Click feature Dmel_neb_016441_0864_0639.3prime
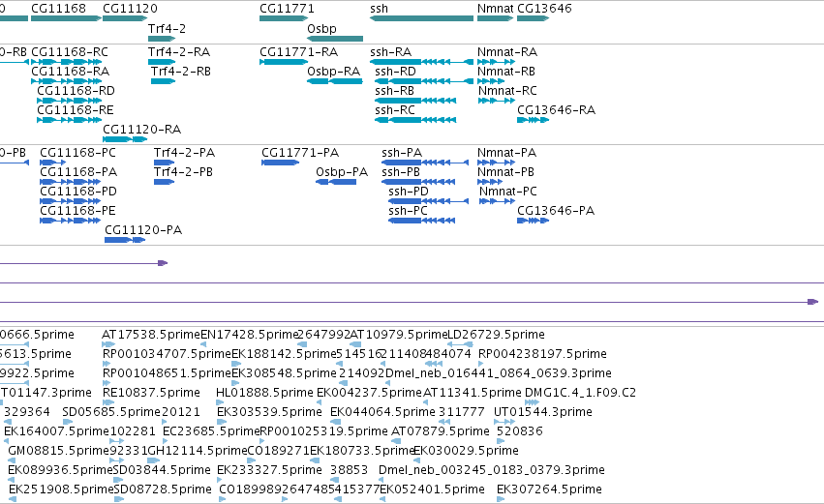This screenshot has height=504, width=824. (x=499, y=373)
